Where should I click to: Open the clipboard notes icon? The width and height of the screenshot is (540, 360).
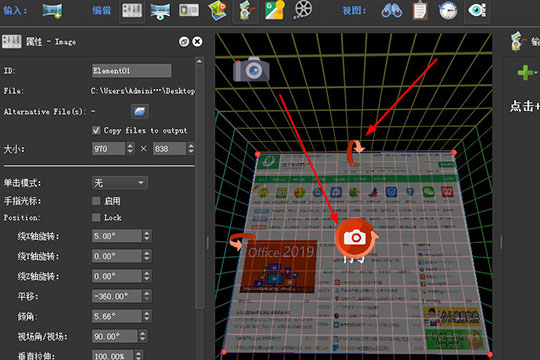420,10
